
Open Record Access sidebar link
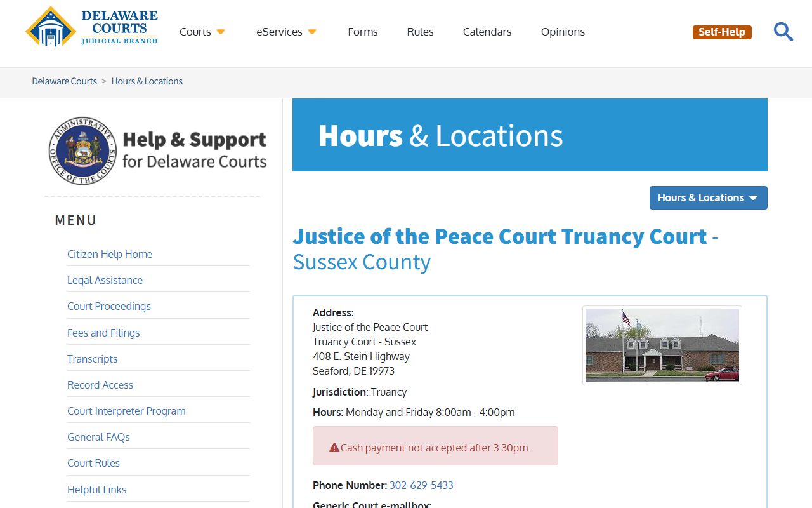coord(100,385)
